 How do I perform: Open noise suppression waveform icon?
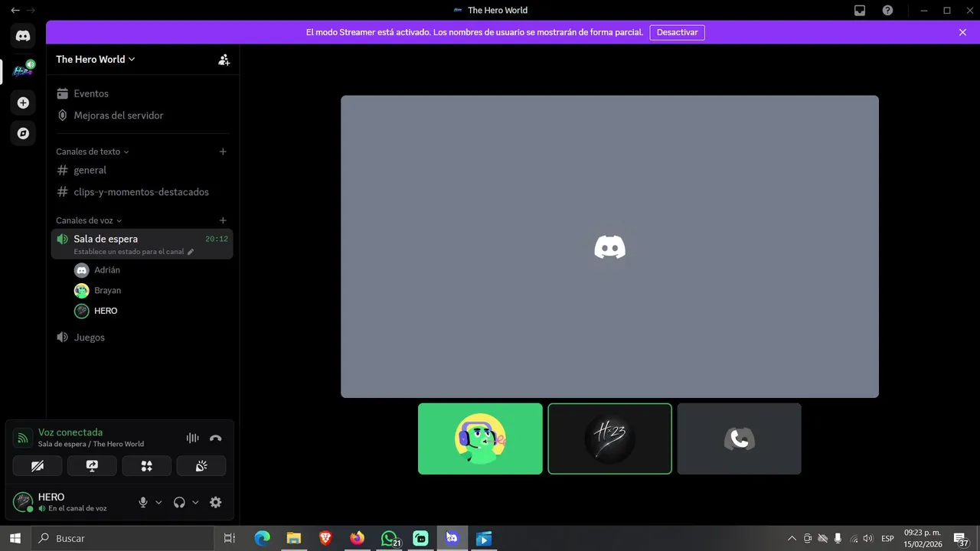[x=192, y=438]
